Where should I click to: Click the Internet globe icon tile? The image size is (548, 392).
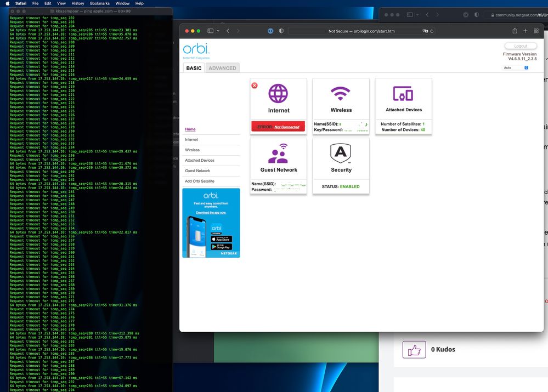coord(278,93)
